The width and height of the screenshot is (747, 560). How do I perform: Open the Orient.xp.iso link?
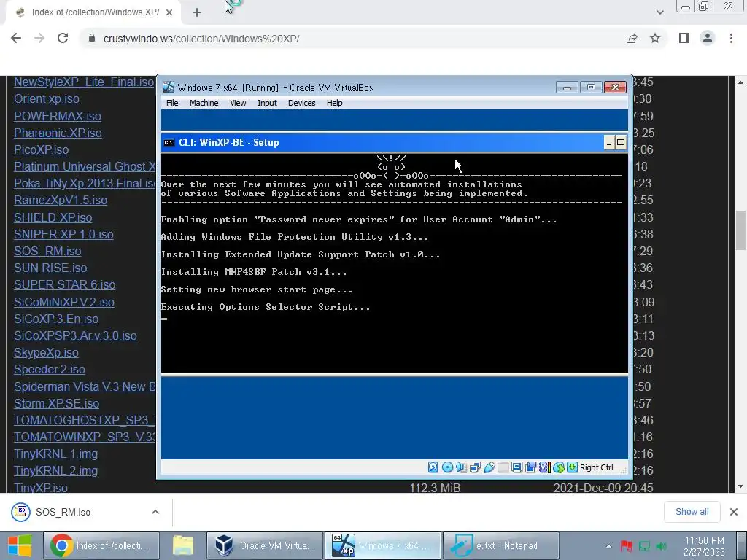[x=47, y=99]
